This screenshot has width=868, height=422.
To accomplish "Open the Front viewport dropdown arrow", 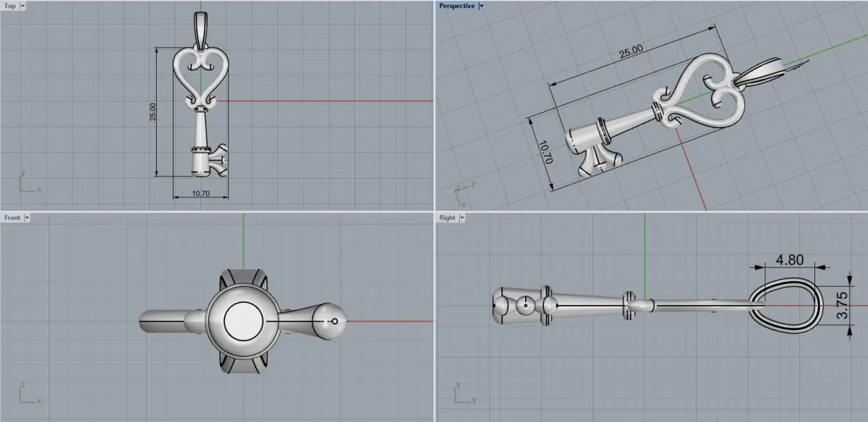I will click(27, 218).
